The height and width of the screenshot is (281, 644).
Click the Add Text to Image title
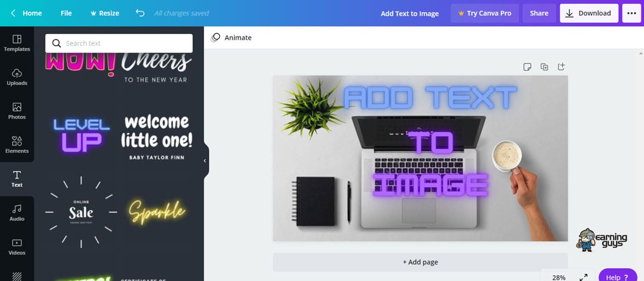tap(409, 13)
